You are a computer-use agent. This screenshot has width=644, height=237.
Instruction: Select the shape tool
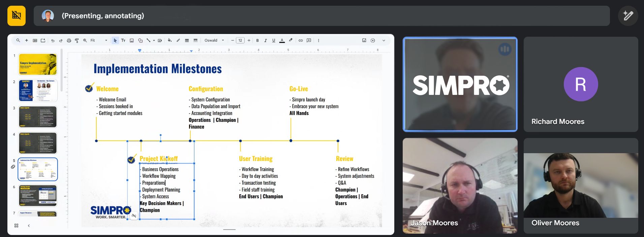tap(140, 40)
